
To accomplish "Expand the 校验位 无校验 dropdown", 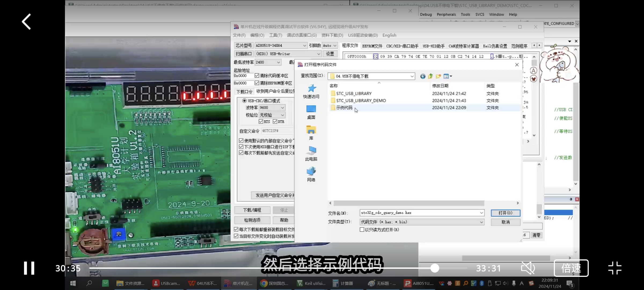I will pos(283,115).
